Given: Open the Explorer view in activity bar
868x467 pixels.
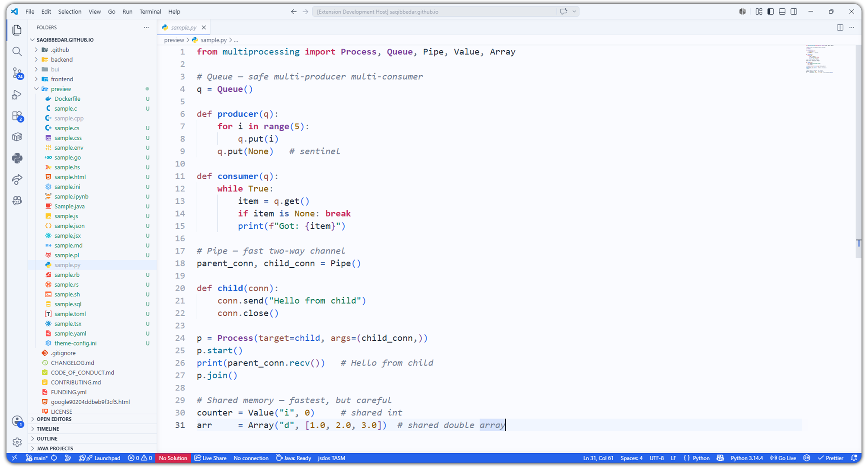Looking at the screenshot, I should point(17,30).
